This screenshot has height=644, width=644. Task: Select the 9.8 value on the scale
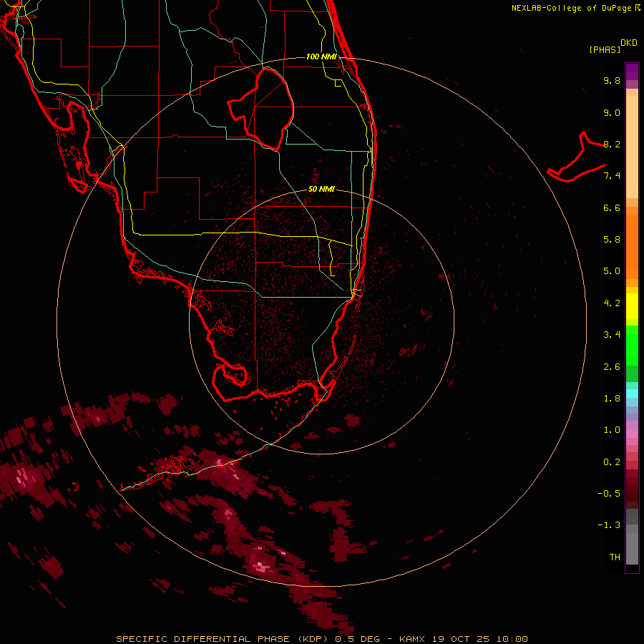pyautogui.click(x=612, y=80)
